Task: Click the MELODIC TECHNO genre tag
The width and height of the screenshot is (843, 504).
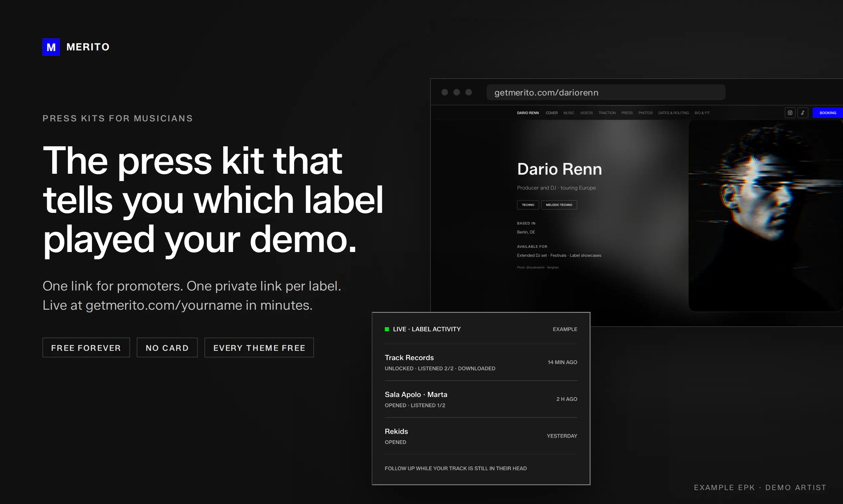Action: (x=559, y=205)
